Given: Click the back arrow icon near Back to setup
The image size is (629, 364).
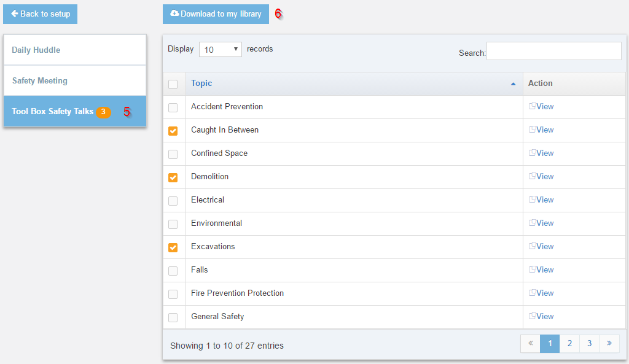Looking at the screenshot, I should click(14, 14).
